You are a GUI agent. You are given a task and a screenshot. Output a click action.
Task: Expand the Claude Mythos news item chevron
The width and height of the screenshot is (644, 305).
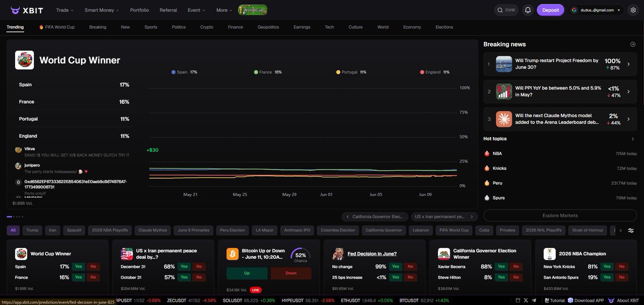[628, 119]
